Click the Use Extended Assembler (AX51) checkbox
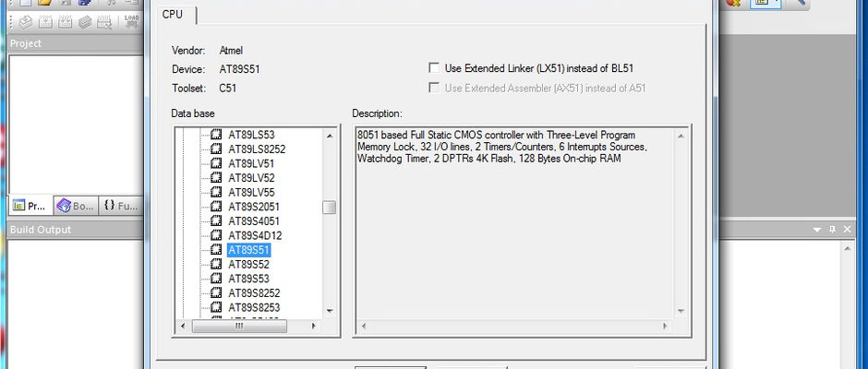Screen dimensions: 868x369 pos(435,88)
